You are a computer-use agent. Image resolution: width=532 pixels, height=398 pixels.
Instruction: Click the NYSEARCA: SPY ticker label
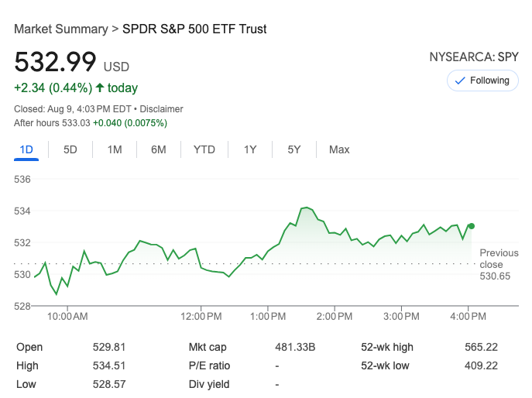point(474,57)
